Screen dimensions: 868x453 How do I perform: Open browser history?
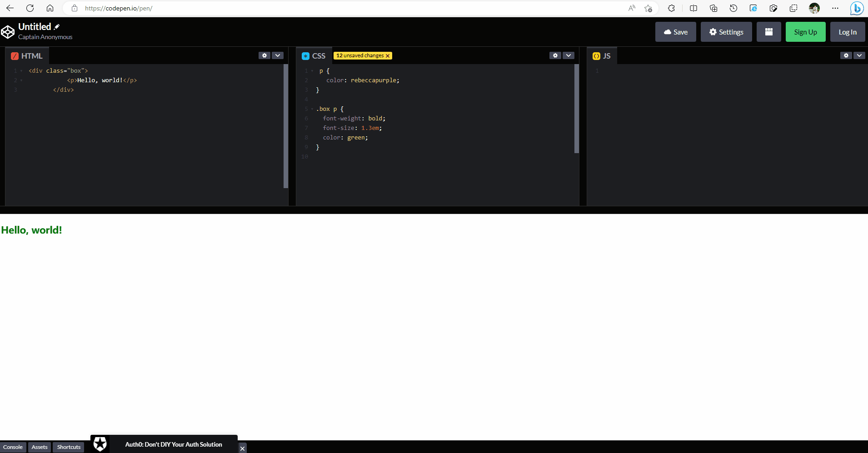click(733, 8)
